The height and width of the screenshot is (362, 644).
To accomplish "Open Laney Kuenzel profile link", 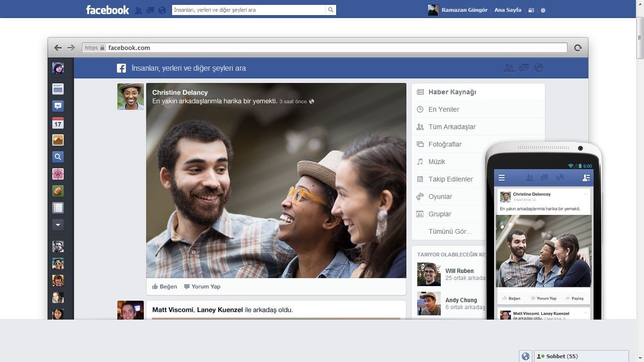I will click(220, 310).
